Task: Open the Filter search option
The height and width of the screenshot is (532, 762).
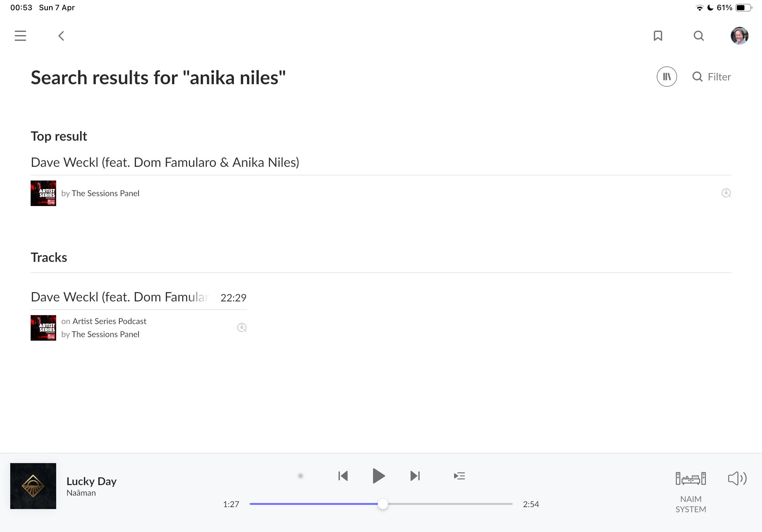Action: (x=711, y=77)
